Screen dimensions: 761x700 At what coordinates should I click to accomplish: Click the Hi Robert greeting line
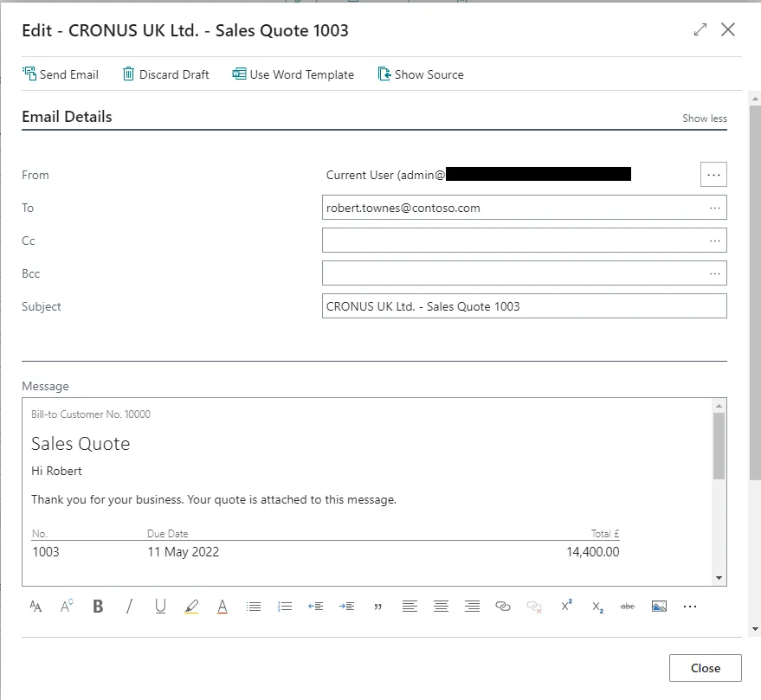(57, 471)
